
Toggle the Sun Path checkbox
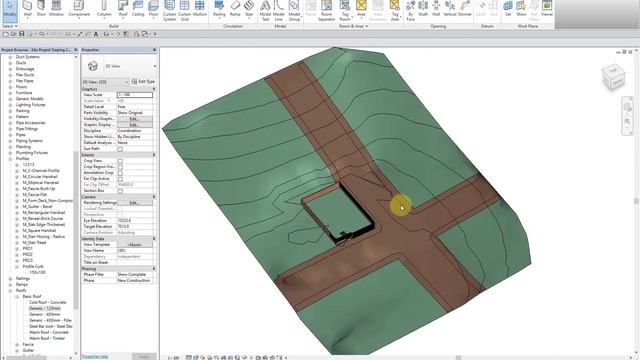click(120, 149)
